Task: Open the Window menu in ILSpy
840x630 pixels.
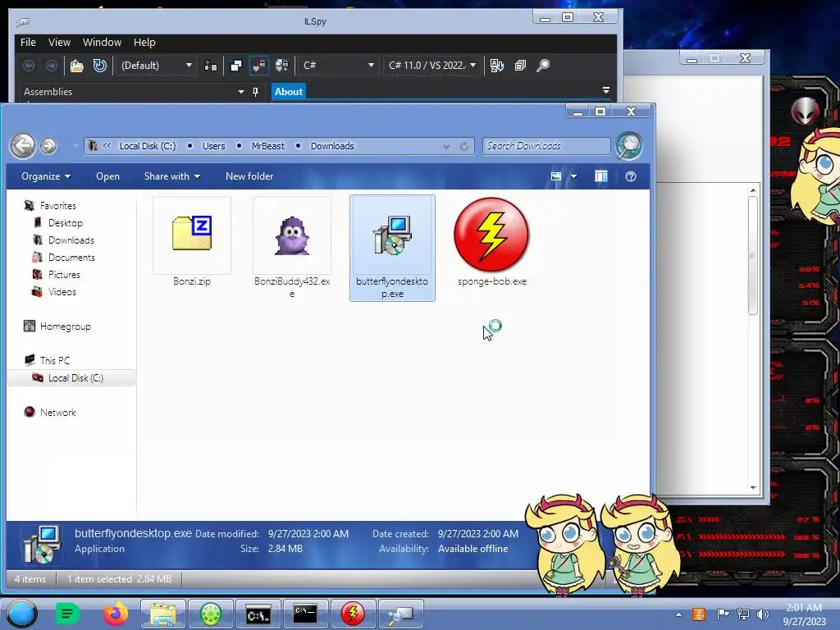Action: point(102,43)
